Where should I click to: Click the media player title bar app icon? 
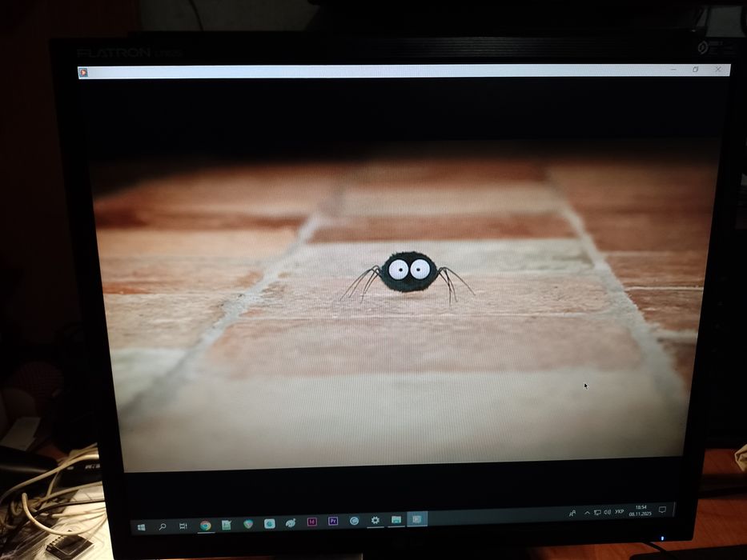(83, 72)
